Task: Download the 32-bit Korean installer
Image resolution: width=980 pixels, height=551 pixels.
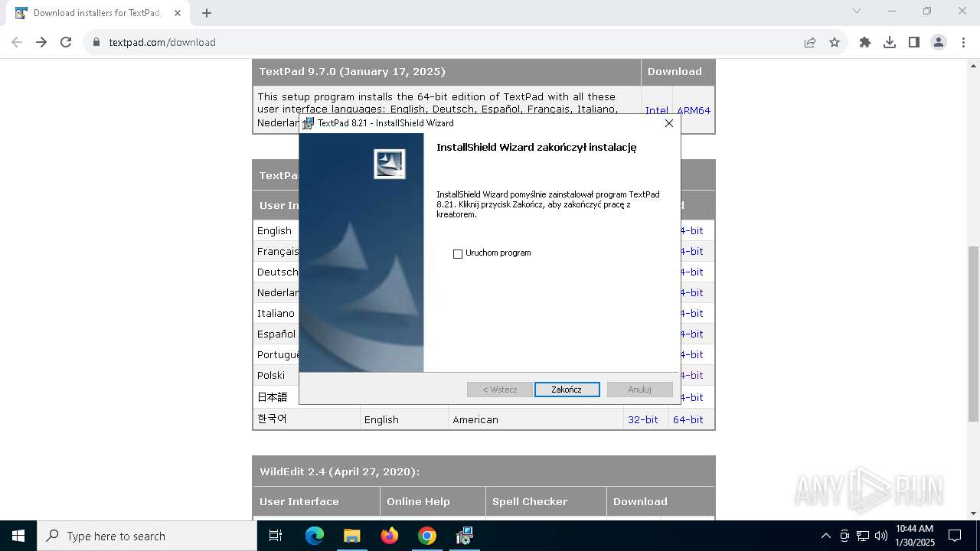Action: pos(643,419)
